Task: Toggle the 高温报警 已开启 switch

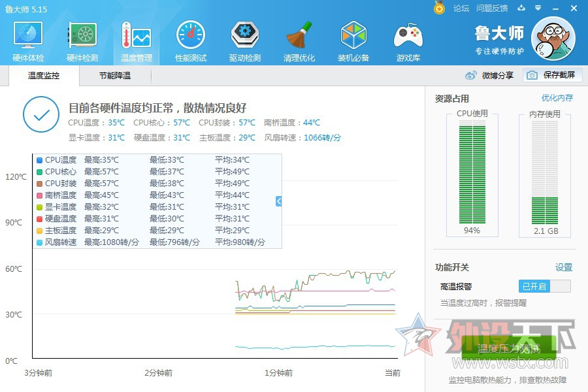Action: 544,286
